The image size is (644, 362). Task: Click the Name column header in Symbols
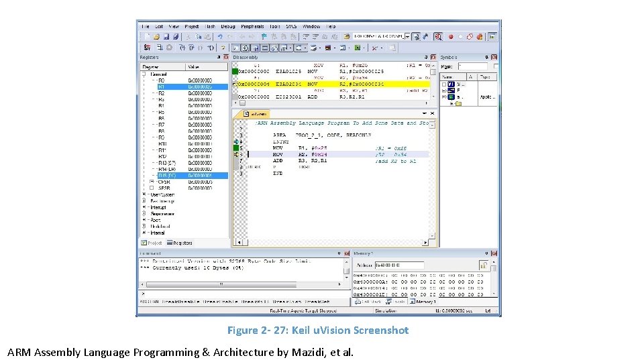coord(453,76)
